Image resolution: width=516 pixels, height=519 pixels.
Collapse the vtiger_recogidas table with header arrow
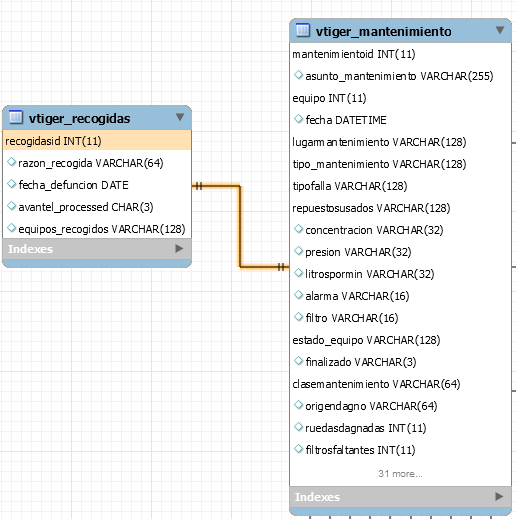point(180,117)
